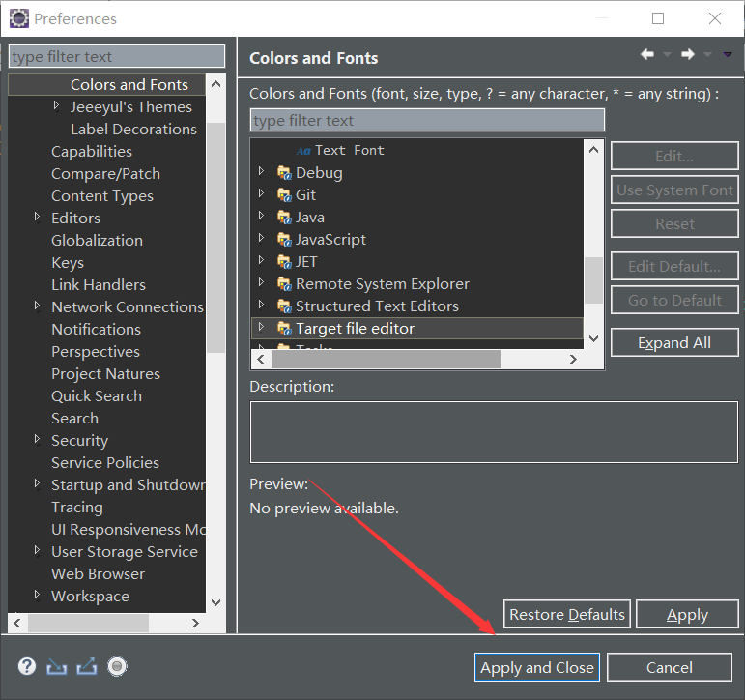Click the JET folder icon
Viewport: 745px width, 700px height.
tap(284, 262)
